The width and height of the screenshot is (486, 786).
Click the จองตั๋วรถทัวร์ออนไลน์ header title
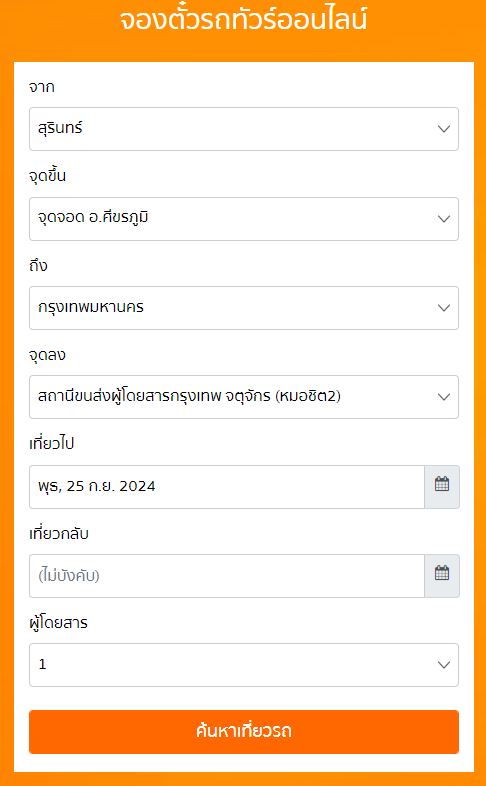pos(244,20)
